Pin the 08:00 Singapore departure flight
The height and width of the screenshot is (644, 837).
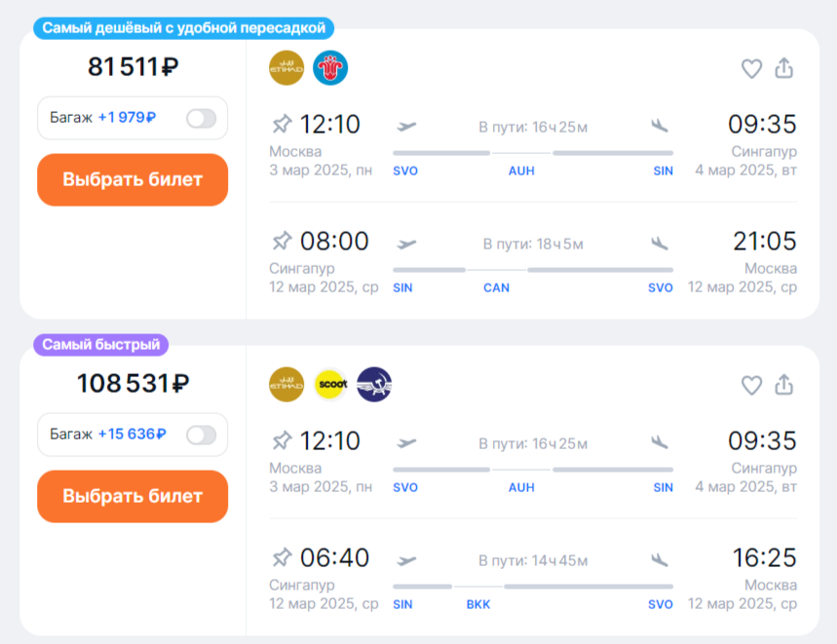[282, 241]
